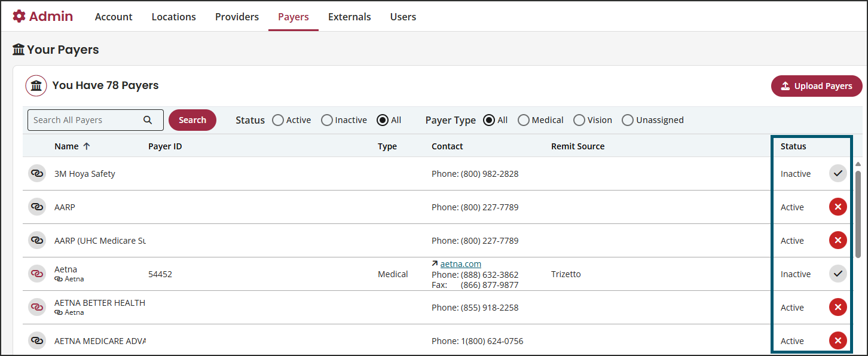Screen dimensions: 868x356
Task: Switch to the Providers tab
Action: click(x=237, y=17)
